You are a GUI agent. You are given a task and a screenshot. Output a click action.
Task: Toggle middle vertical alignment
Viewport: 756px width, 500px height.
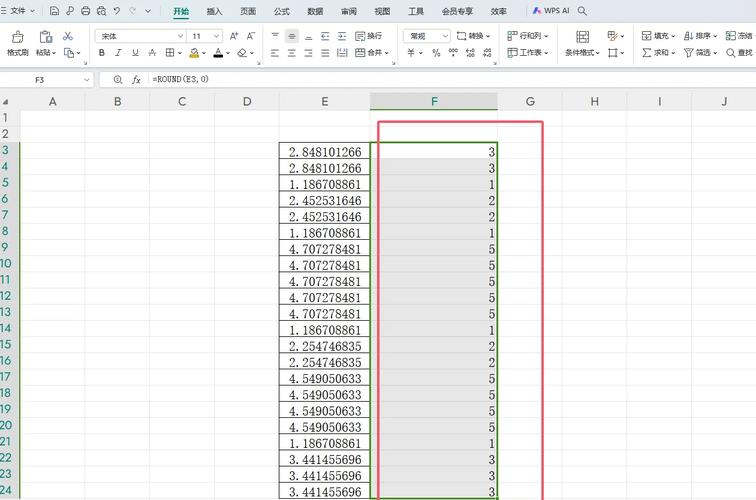[292, 36]
